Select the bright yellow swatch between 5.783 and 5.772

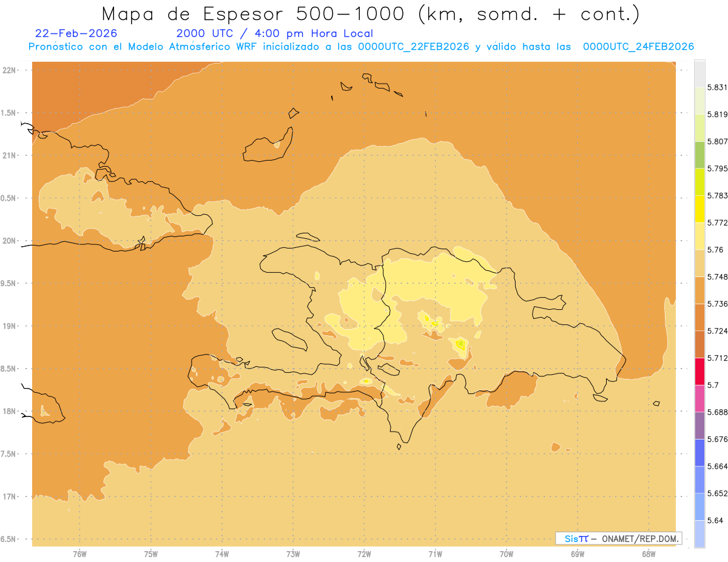pos(699,209)
